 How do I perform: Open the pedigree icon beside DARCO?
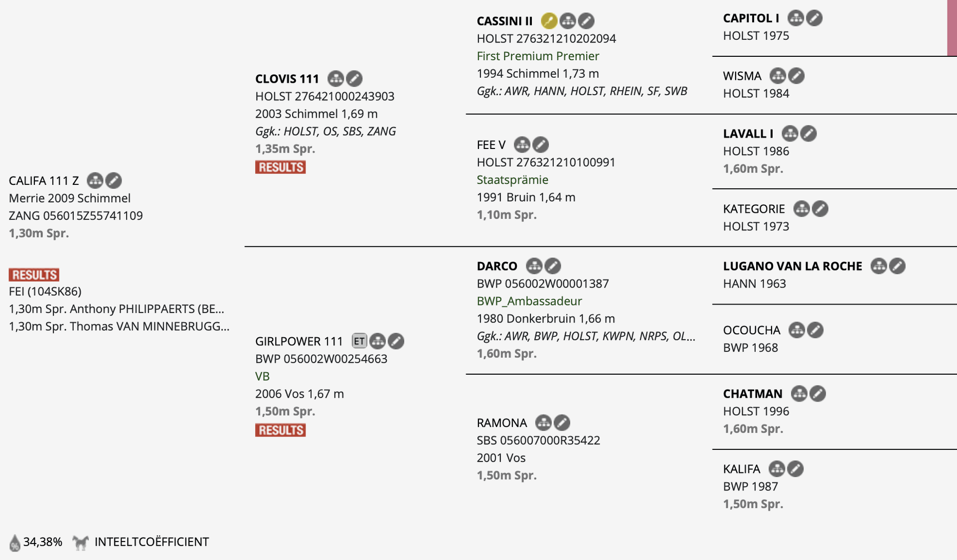[x=534, y=266]
